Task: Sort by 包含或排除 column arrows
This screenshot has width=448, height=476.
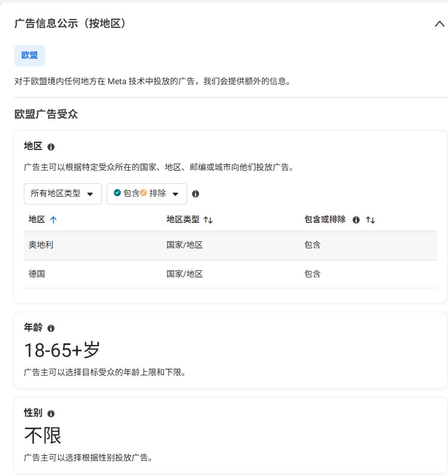Action: click(x=370, y=219)
